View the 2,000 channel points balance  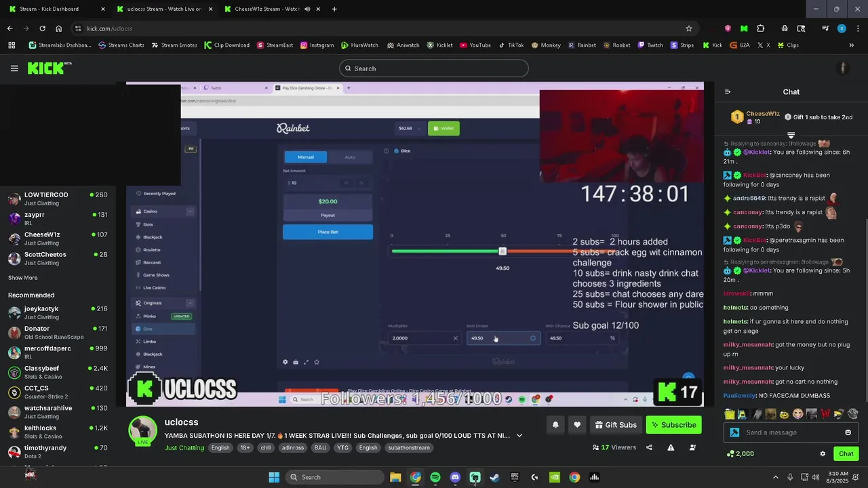click(x=740, y=454)
